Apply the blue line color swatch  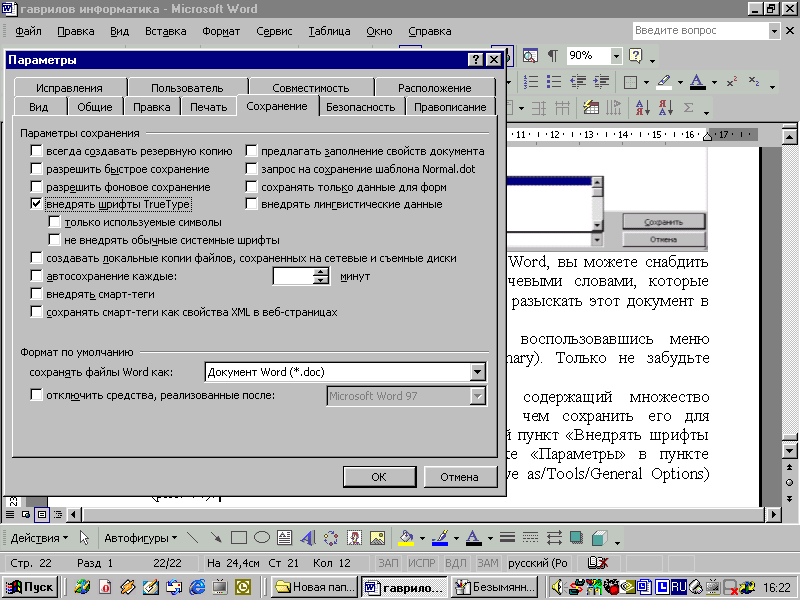[x=440, y=538]
